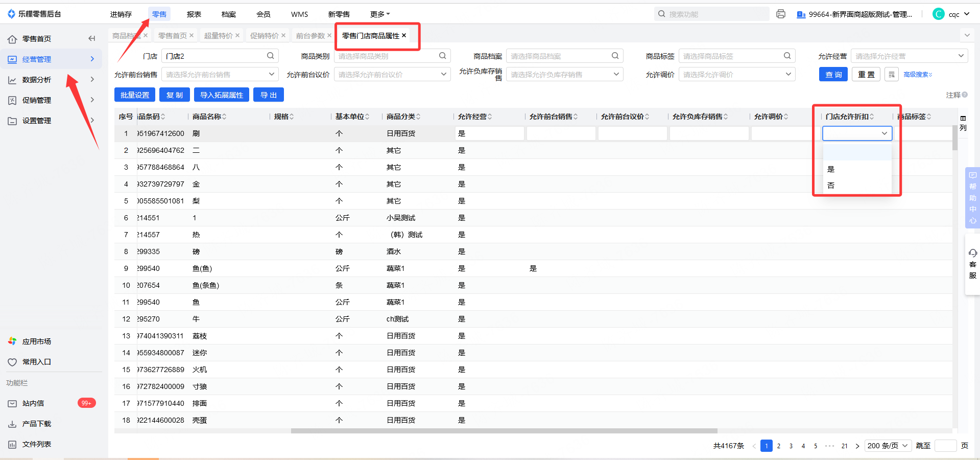Click the printer icon in top bar
This screenshot has width=980, height=460.
click(780, 14)
